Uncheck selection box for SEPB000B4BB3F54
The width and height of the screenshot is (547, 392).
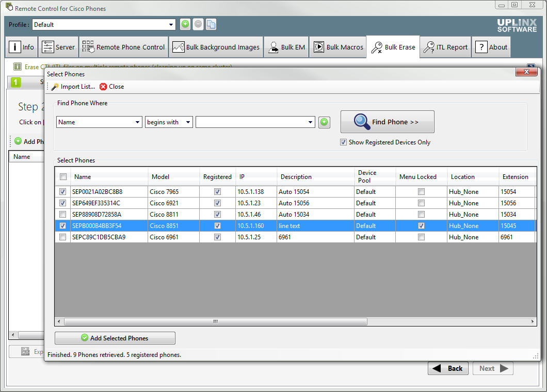[63, 225]
